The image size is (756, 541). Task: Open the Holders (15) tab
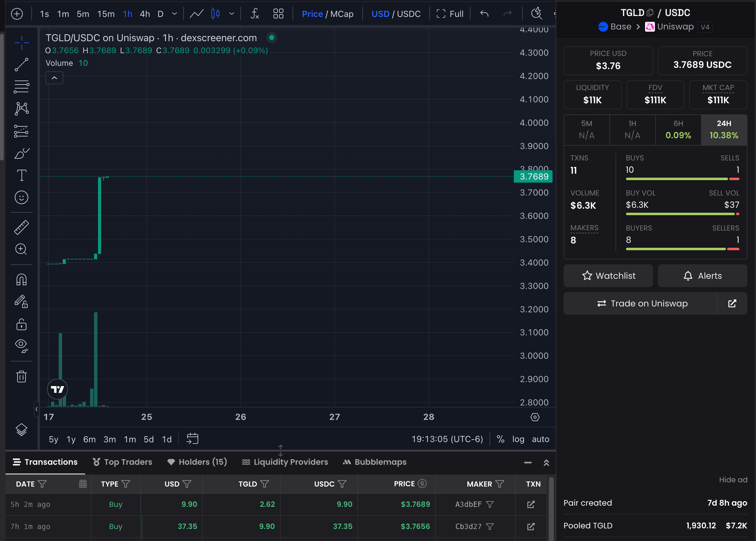[x=197, y=462]
